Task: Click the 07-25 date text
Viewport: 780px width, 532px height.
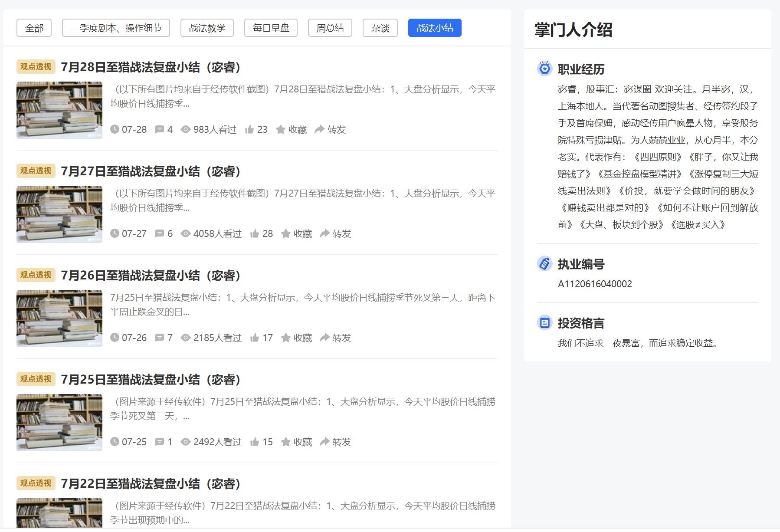Action: [134, 442]
